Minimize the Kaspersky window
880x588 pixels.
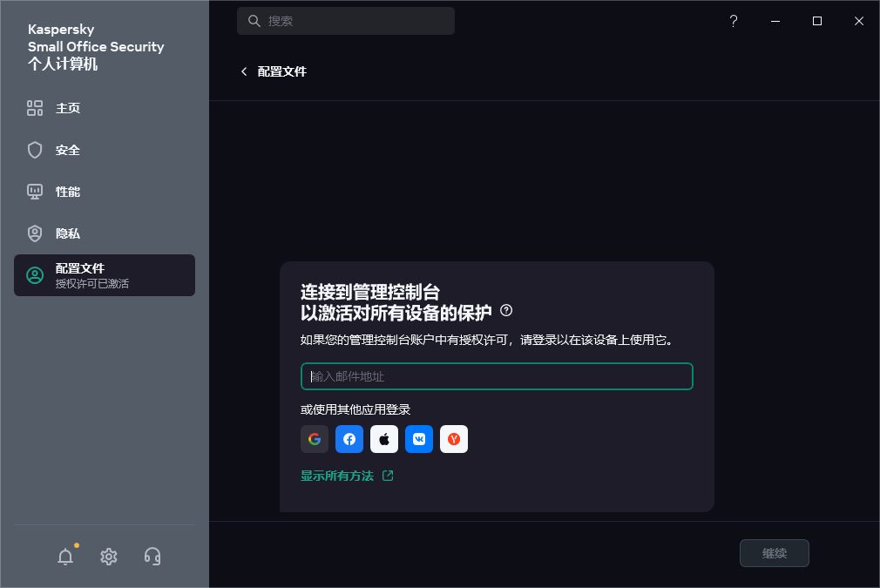click(775, 21)
